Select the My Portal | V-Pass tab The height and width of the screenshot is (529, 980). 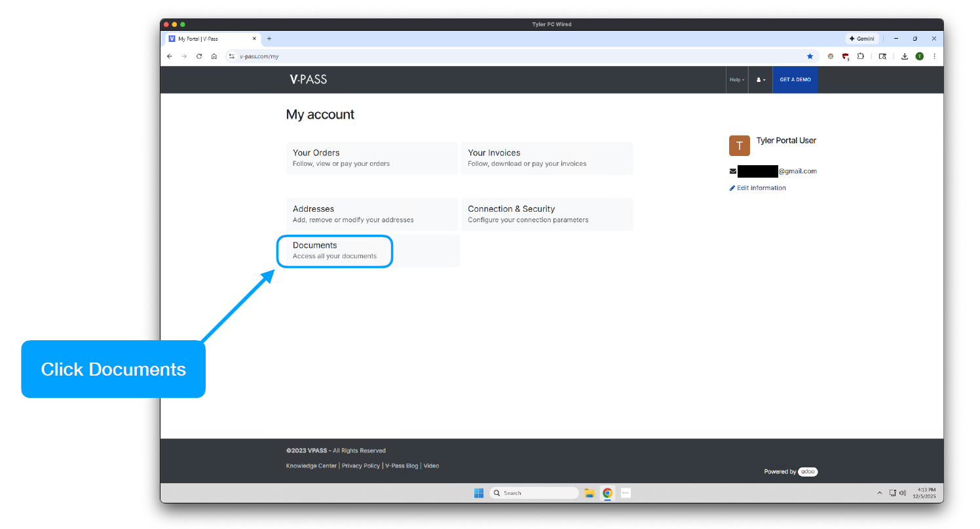(x=206, y=39)
